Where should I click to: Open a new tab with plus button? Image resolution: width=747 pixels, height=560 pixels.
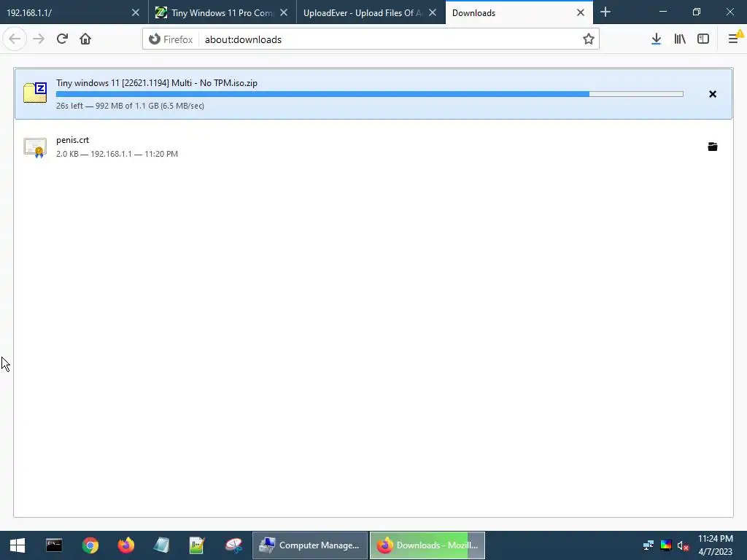pyautogui.click(x=605, y=12)
